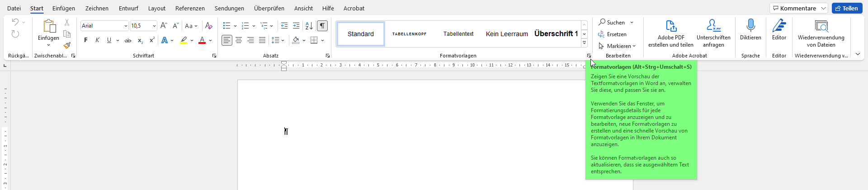
Task: Decrease font size with shrink A icon
Action: click(175, 26)
